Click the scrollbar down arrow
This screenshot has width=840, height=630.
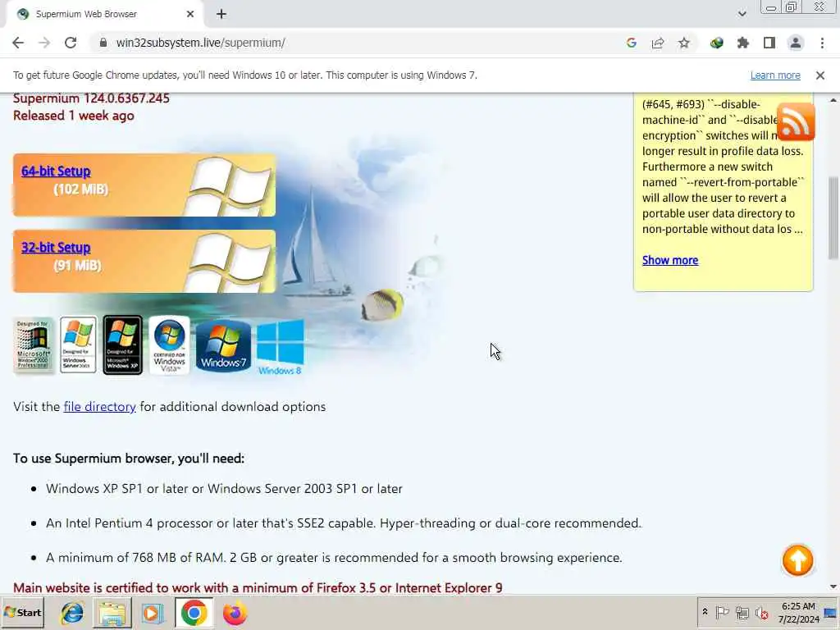click(833, 587)
